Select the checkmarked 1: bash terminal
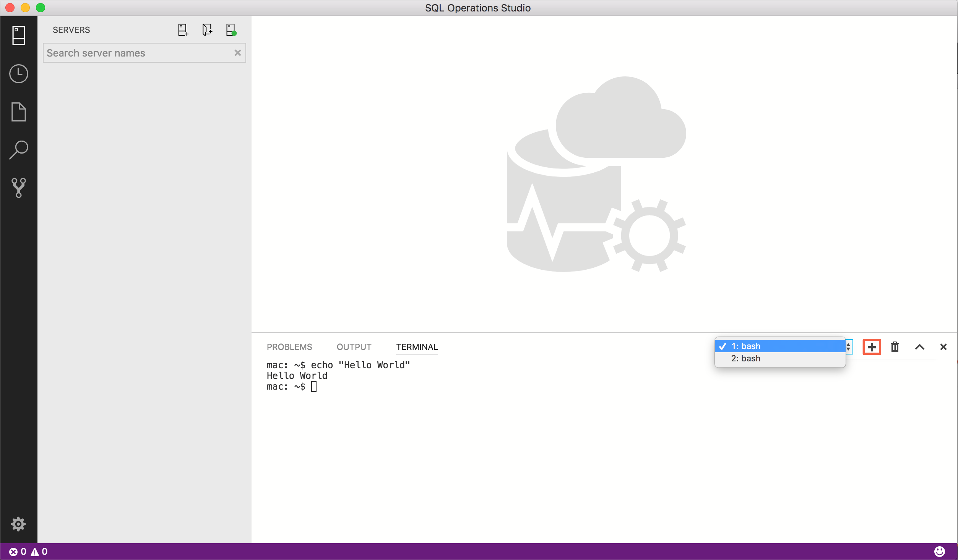 tap(781, 345)
